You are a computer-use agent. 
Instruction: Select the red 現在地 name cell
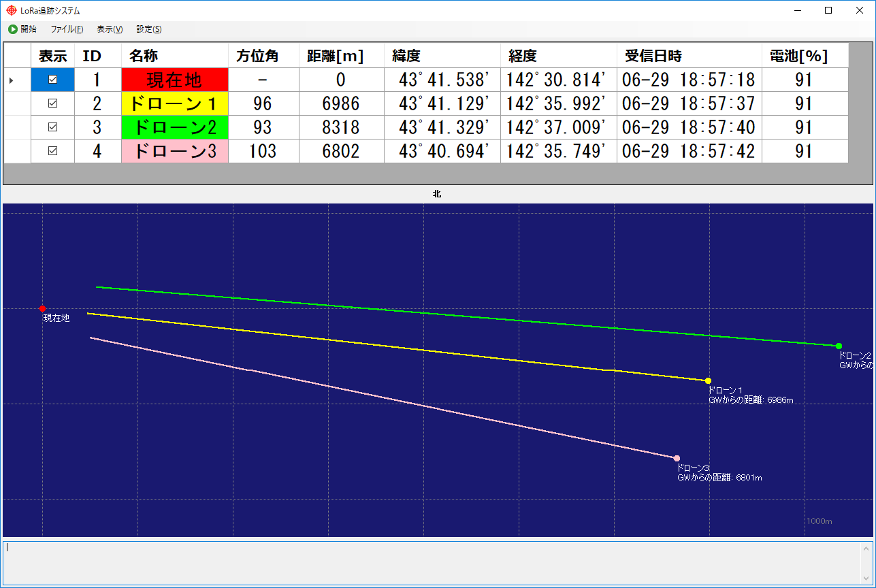[175, 80]
